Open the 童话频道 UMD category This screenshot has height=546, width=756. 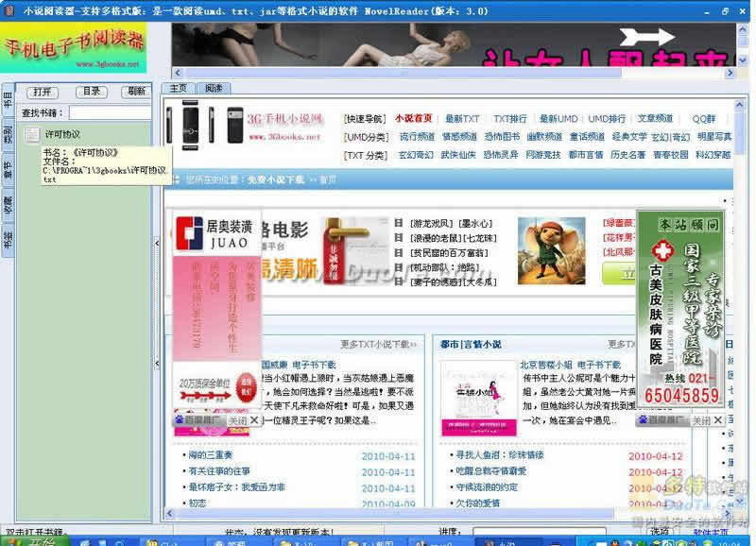pos(587,137)
